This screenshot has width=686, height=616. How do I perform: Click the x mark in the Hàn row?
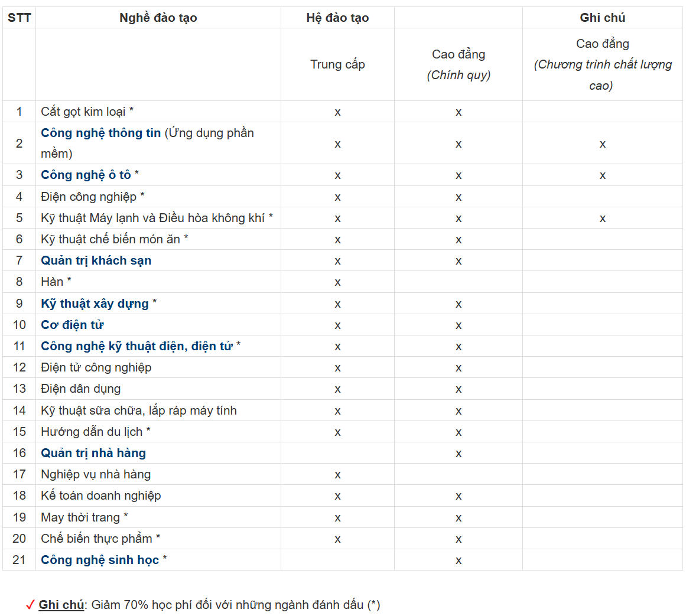point(337,282)
